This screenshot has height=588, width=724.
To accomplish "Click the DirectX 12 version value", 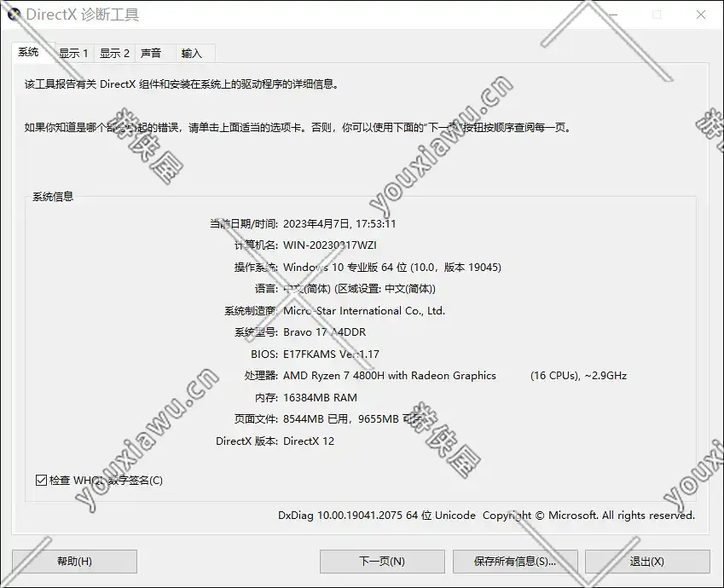I will (x=309, y=441).
